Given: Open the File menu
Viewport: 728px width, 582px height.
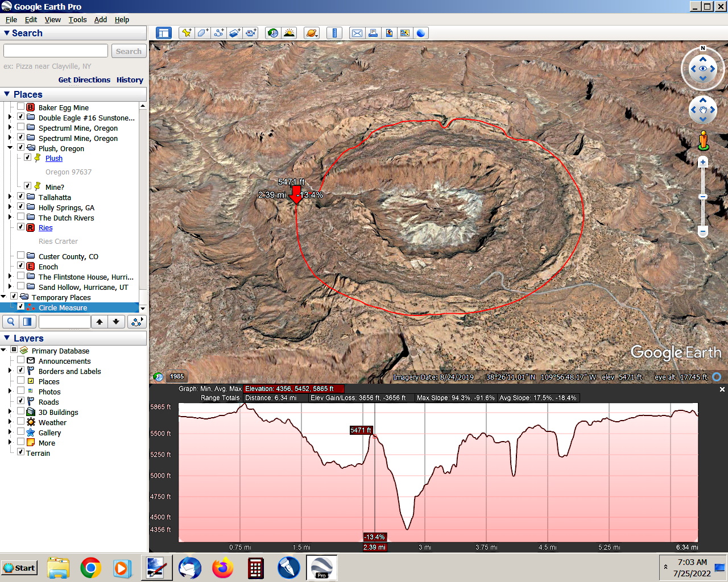Looking at the screenshot, I should click(x=11, y=19).
